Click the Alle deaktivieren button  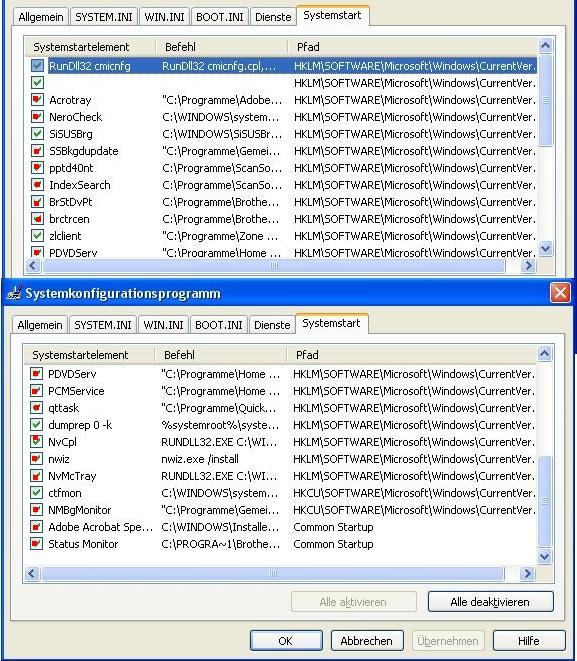tap(490, 602)
